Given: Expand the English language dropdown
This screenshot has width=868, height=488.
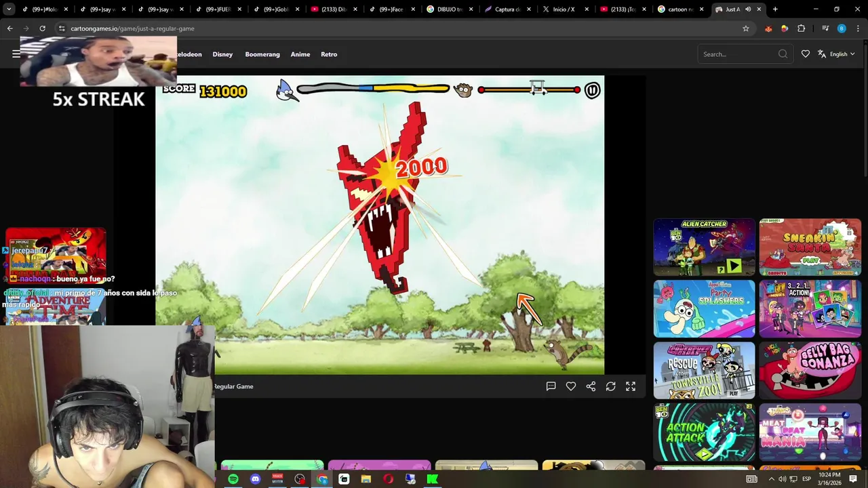Looking at the screenshot, I should point(836,54).
